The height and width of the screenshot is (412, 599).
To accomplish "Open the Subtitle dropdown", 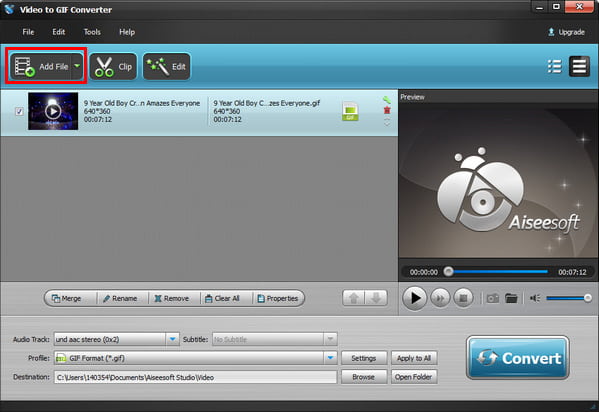I will (x=330, y=339).
